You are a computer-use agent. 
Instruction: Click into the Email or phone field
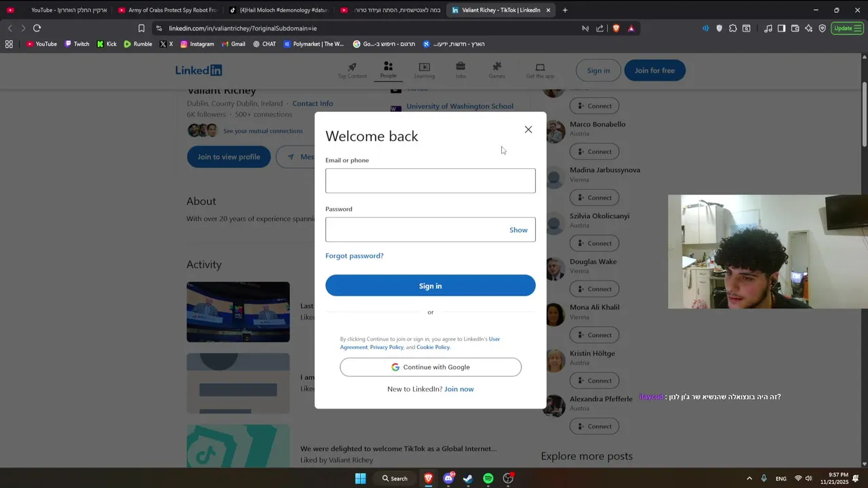click(430, 181)
